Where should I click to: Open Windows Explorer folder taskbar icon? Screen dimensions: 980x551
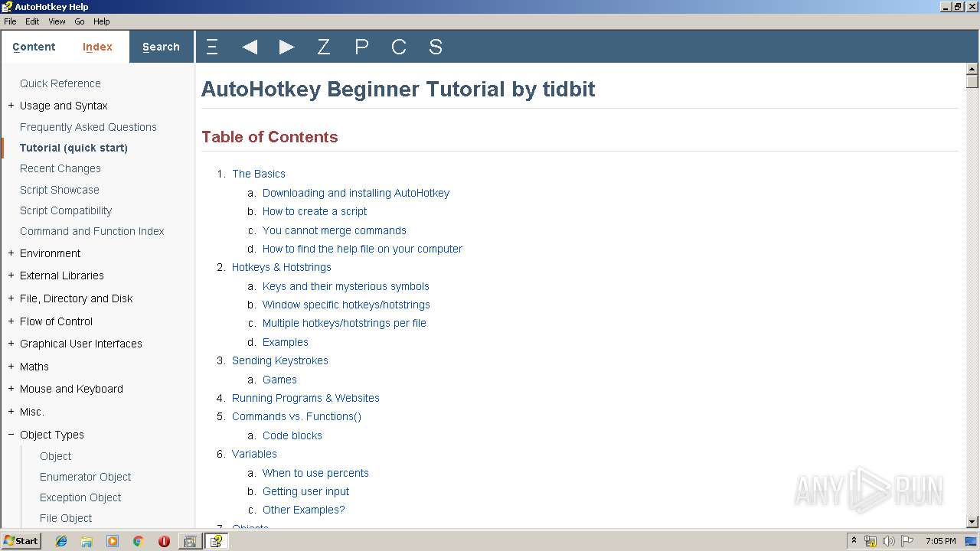coord(87,541)
